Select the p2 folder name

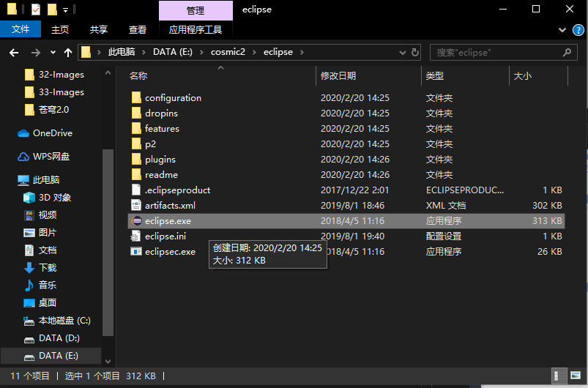tap(150, 144)
